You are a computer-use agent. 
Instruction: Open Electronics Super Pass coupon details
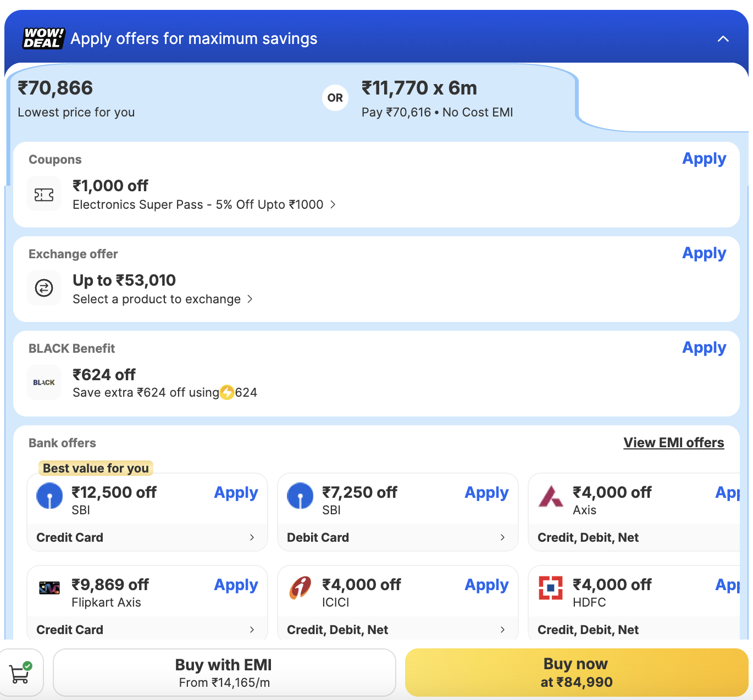tap(203, 204)
